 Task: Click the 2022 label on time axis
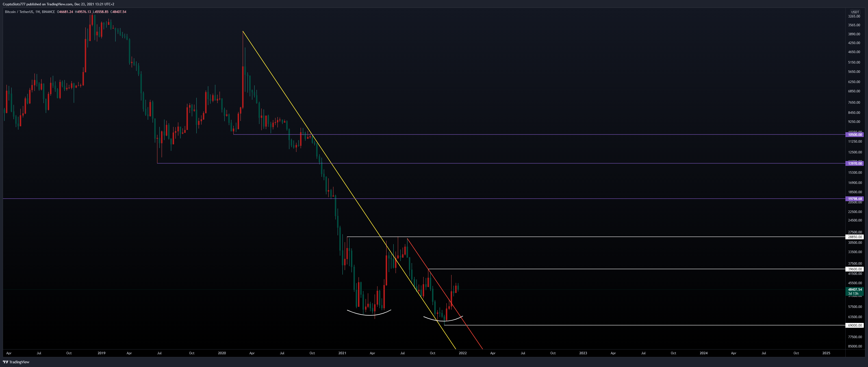coord(463,353)
